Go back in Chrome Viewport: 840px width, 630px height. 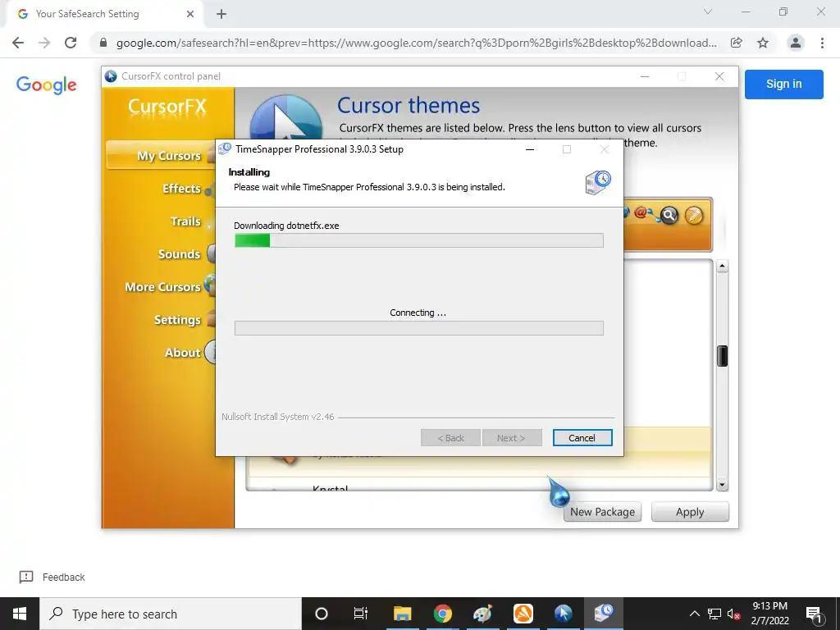coord(18,43)
